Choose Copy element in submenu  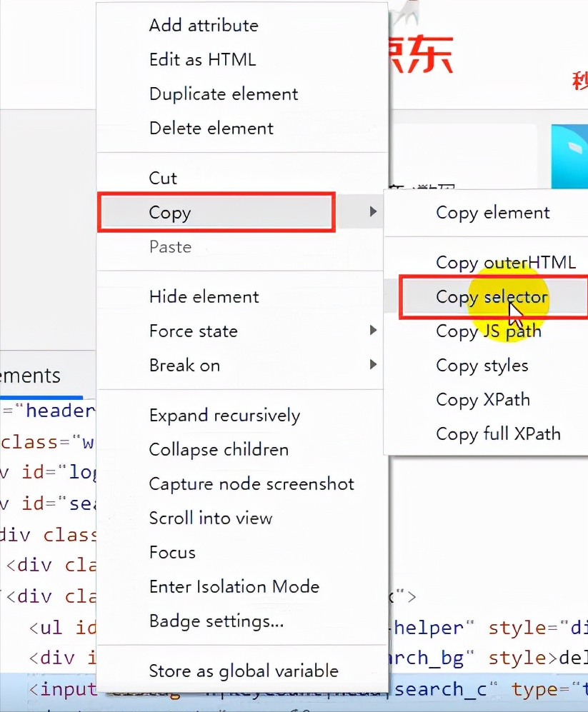pos(492,213)
